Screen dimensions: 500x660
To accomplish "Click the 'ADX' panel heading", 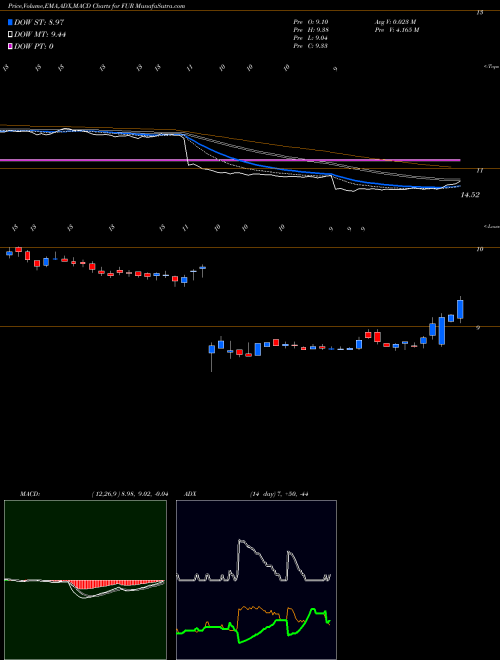I will click(190, 494).
